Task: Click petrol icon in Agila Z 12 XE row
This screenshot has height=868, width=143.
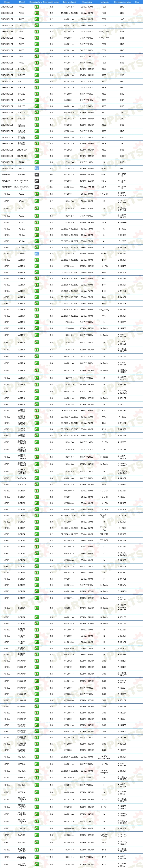Action: point(36,241)
